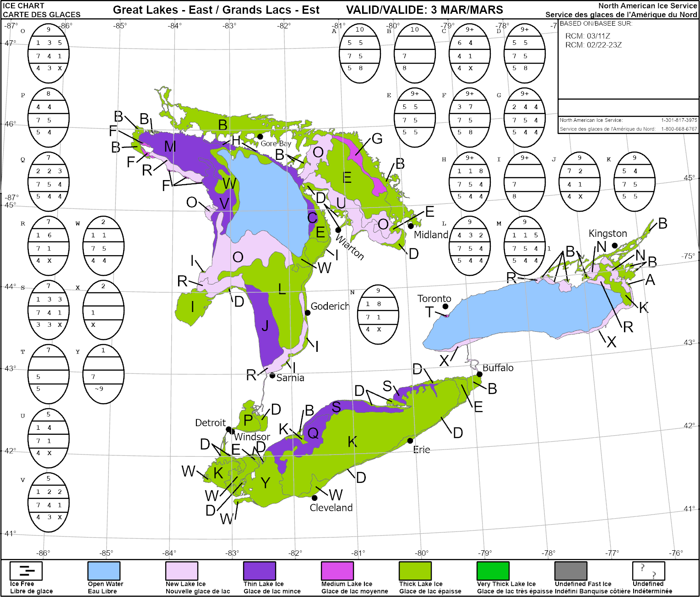
Task: Click ice egg code Y oval
Action: [103, 374]
